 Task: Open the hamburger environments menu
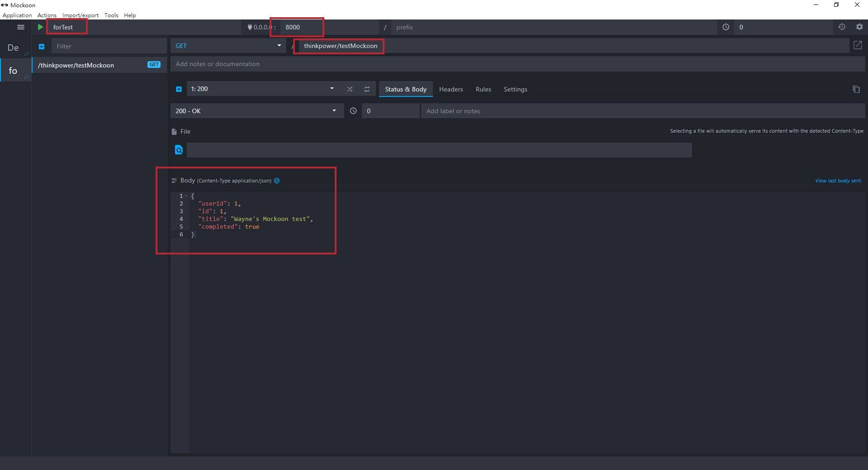[20, 27]
